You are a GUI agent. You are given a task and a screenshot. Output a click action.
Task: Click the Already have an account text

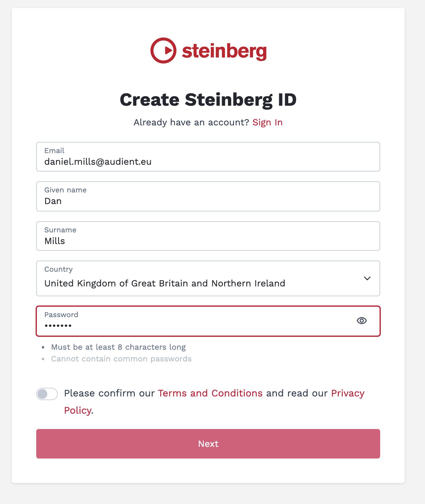pyautogui.click(x=191, y=122)
